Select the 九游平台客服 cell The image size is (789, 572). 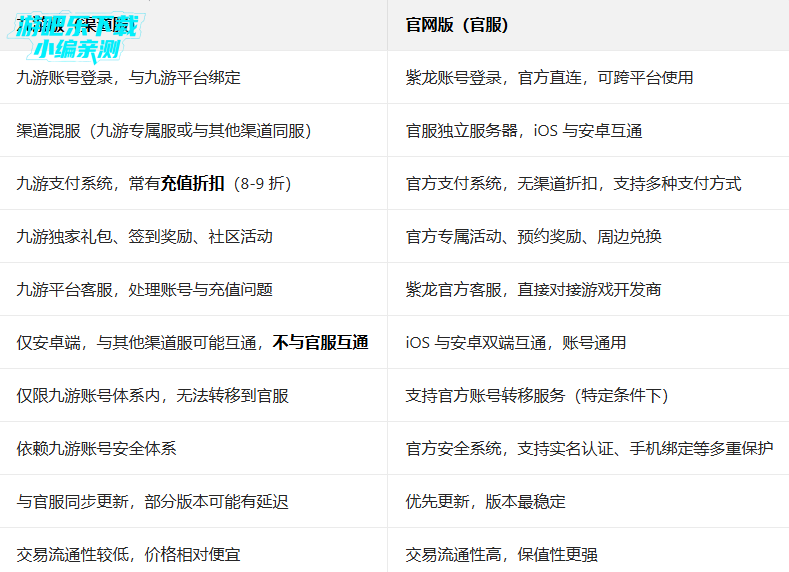pyautogui.click(x=144, y=290)
